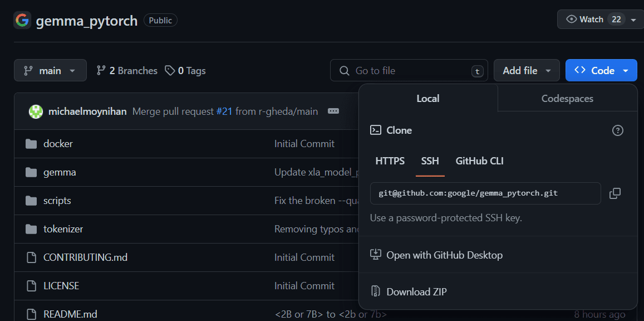Switch to the Codespaces tab

(567, 98)
